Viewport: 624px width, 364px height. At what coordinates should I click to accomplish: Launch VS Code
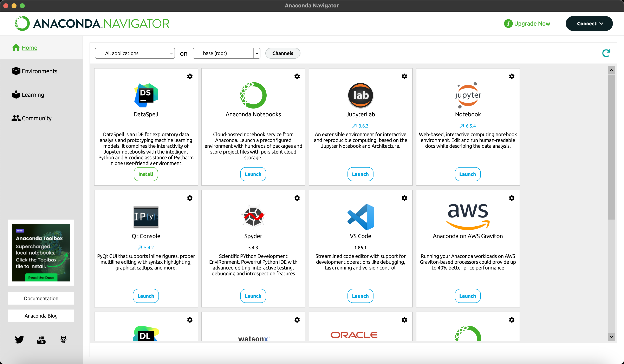click(360, 296)
